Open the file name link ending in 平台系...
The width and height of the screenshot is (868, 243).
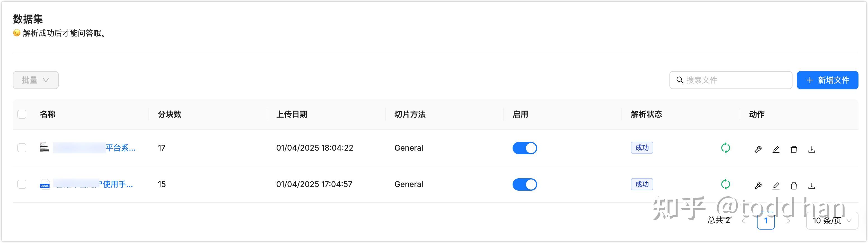pos(120,148)
